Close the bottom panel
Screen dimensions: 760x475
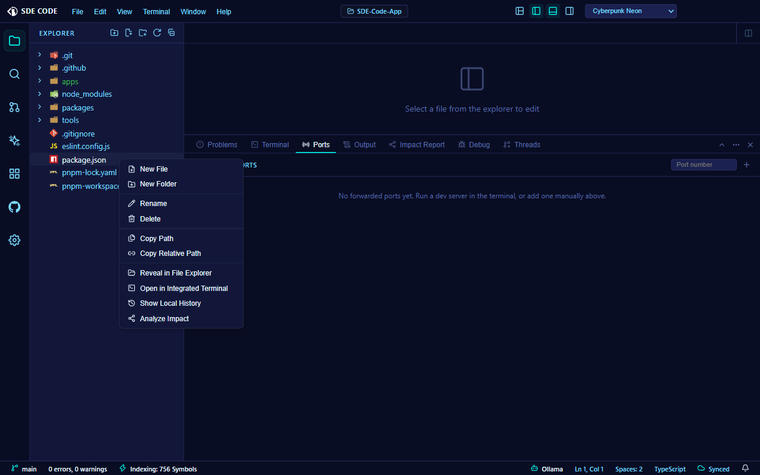pos(750,145)
